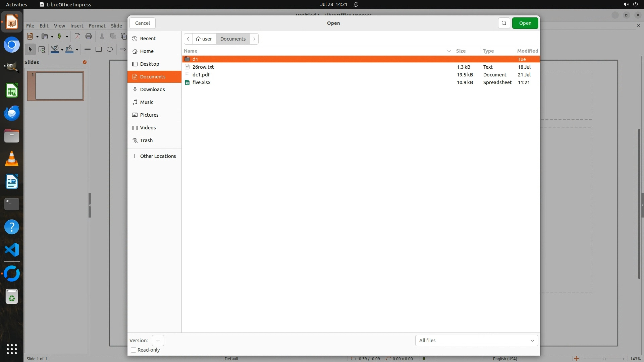Open Thunderbird from the dock
This screenshot has height=362, width=644.
(x=12, y=113)
